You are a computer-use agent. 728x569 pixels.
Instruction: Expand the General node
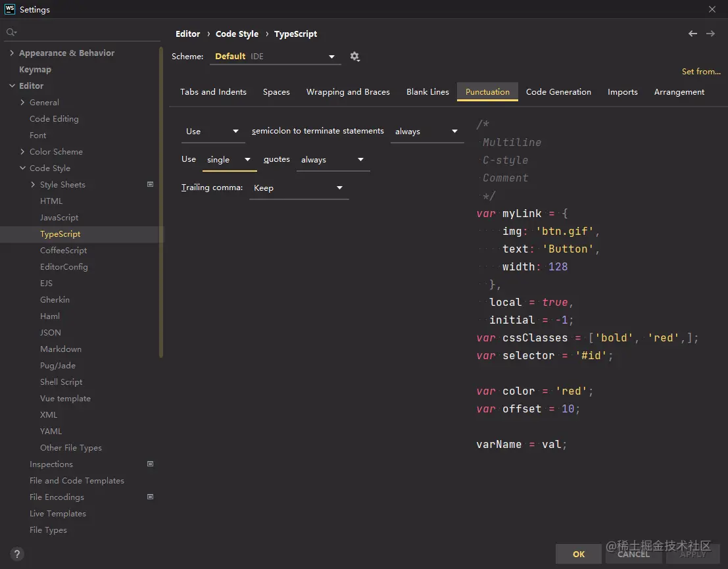(x=22, y=102)
